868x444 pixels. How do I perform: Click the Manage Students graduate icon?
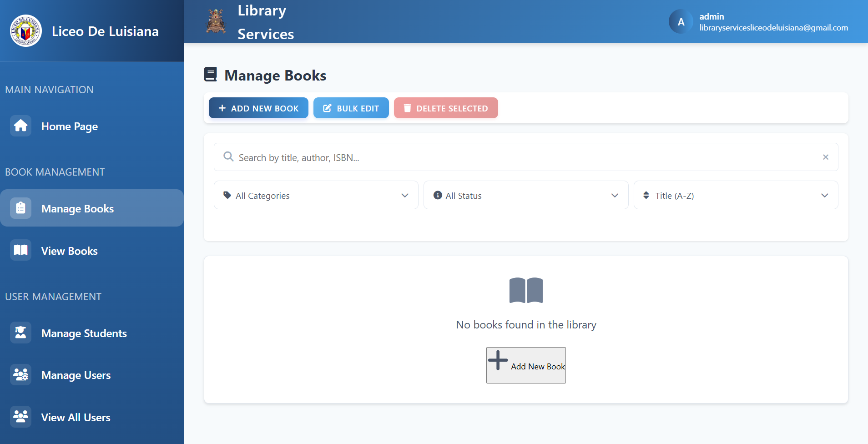click(20, 333)
